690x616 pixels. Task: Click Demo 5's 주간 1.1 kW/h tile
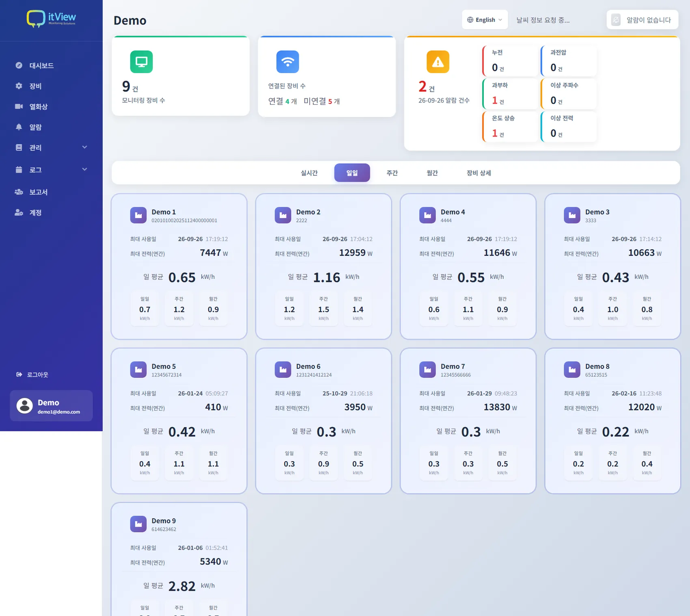point(179,464)
